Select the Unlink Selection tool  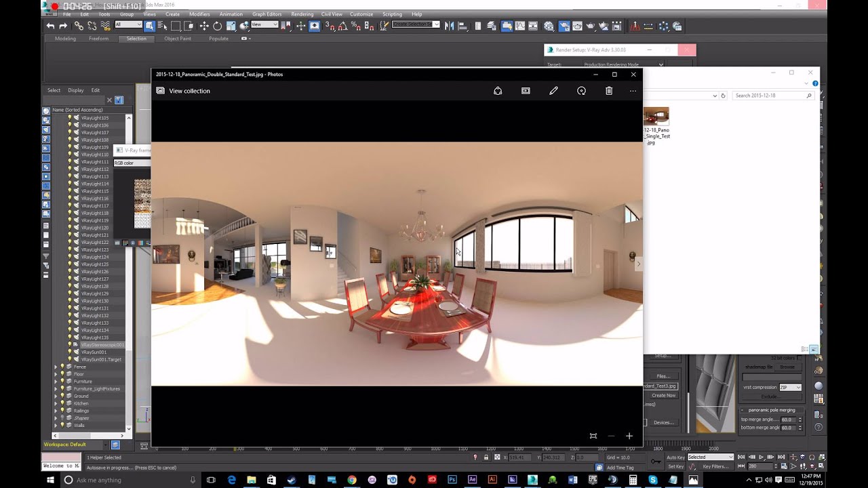[x=92, y=26]
